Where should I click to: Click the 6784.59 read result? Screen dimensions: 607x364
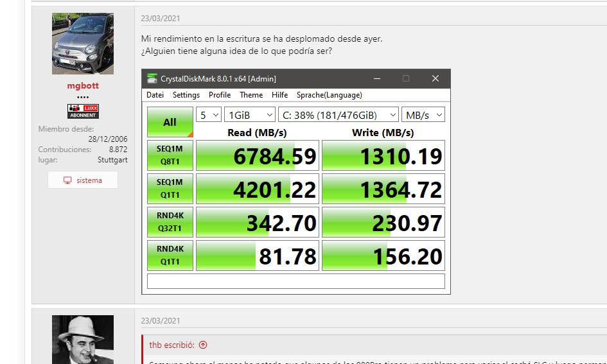click(258, 155)
